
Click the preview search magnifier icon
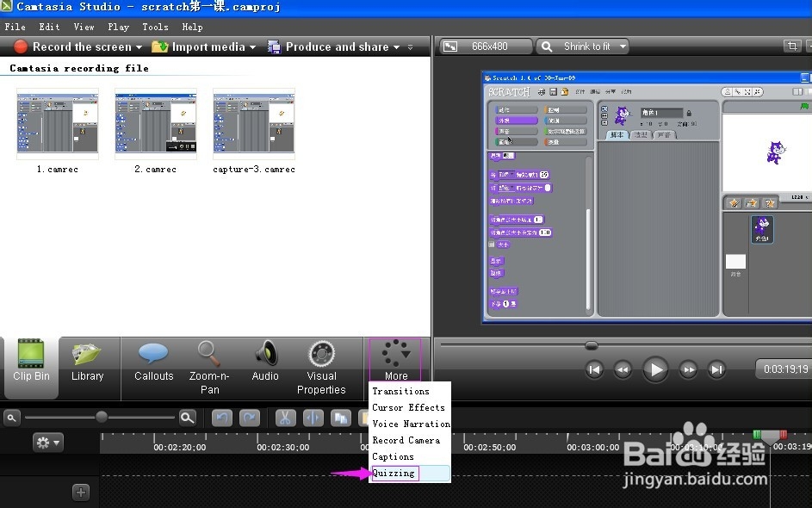coord(547,46)
